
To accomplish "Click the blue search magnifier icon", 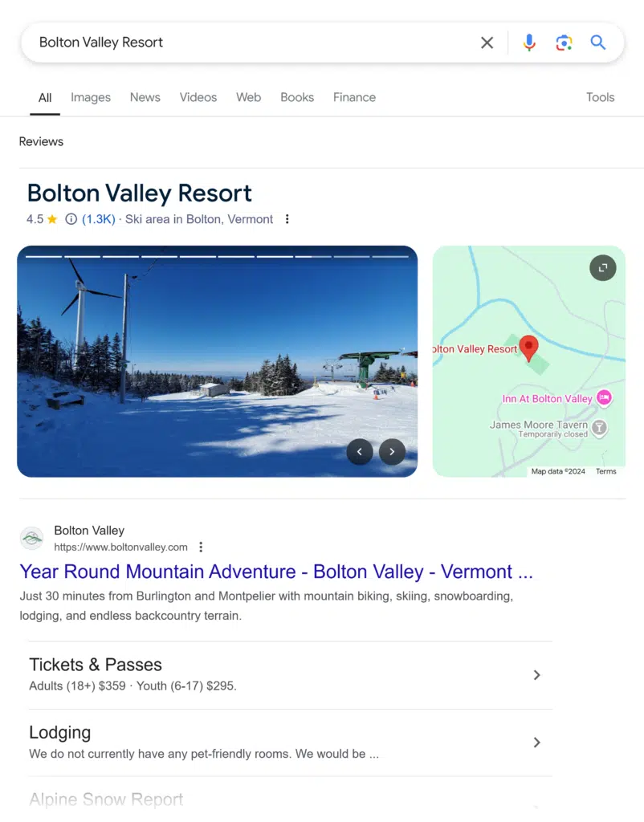I will (x=598, y=43).
